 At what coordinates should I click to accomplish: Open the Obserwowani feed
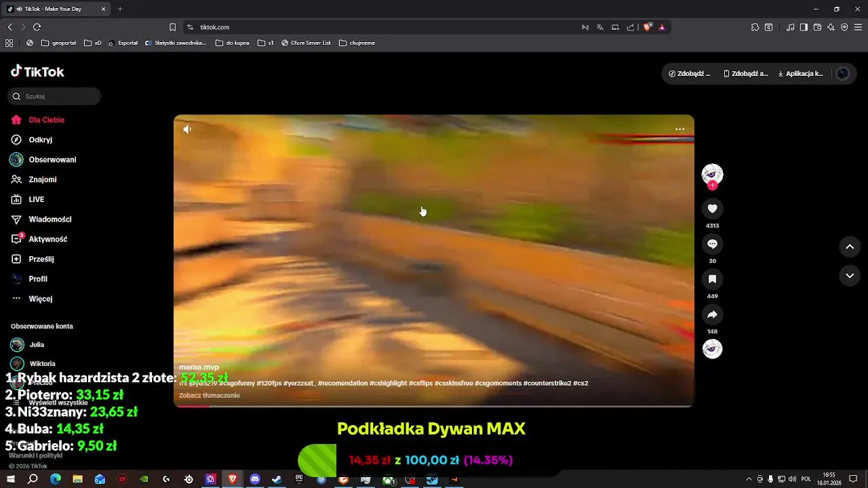pyautogui.click(x=43, y=160)
